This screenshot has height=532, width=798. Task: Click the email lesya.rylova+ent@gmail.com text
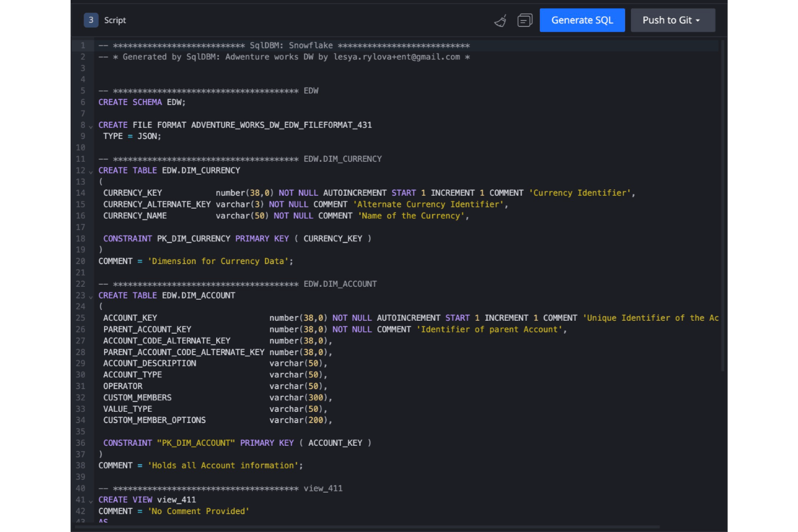(x=396, y=57)
